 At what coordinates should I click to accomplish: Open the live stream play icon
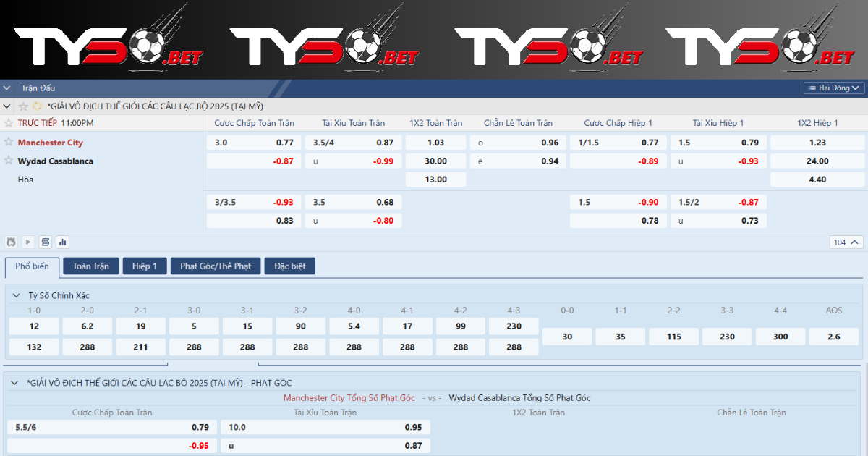pyautogui.click(x=28, y=242)
